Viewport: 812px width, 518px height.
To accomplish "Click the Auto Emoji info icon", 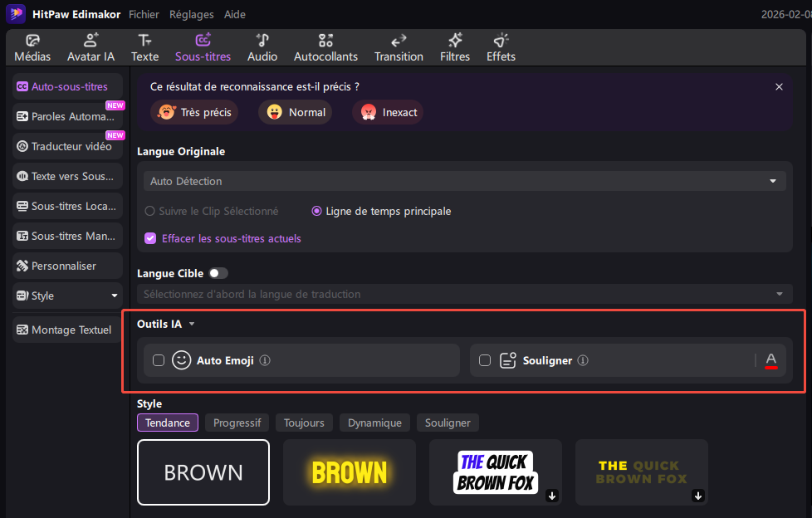I will pyautogui.click(x=265, y=361).
